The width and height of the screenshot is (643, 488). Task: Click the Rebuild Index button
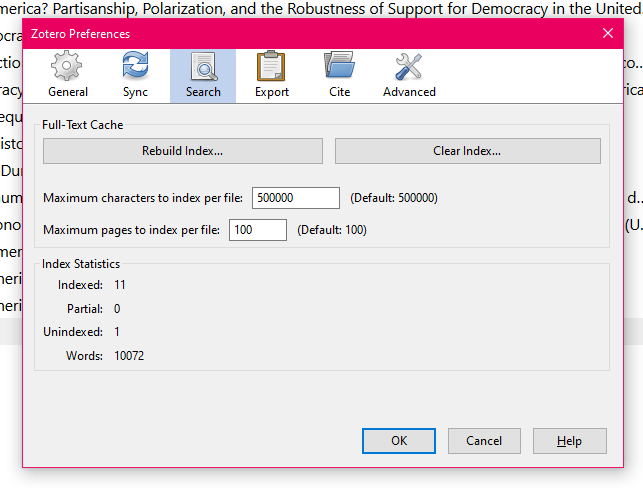[183, 151]
